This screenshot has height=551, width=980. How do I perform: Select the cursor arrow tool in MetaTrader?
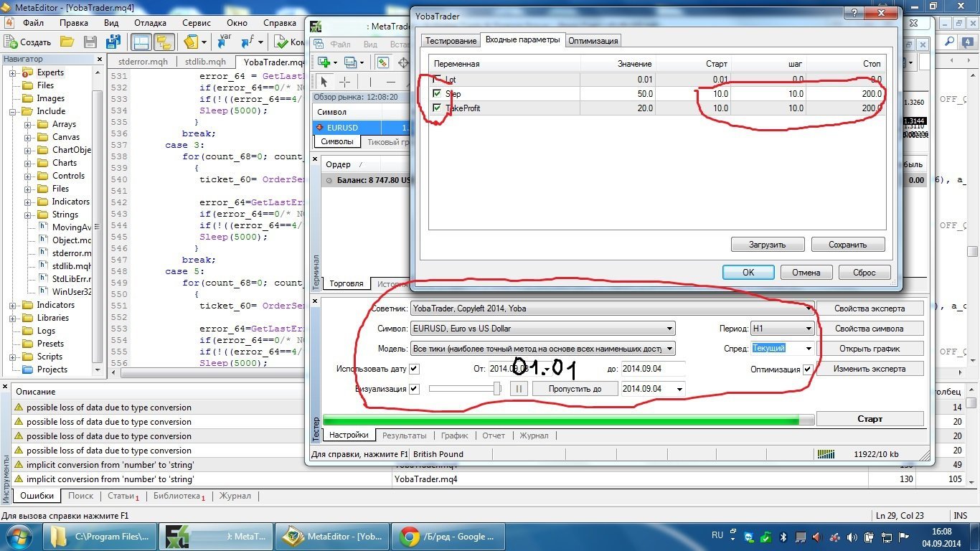324,82
